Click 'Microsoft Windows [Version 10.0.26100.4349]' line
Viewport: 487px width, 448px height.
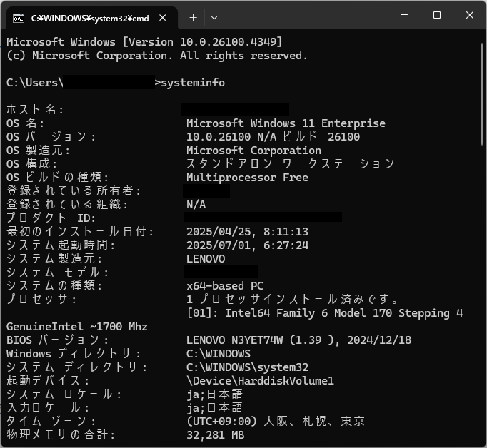144,42
